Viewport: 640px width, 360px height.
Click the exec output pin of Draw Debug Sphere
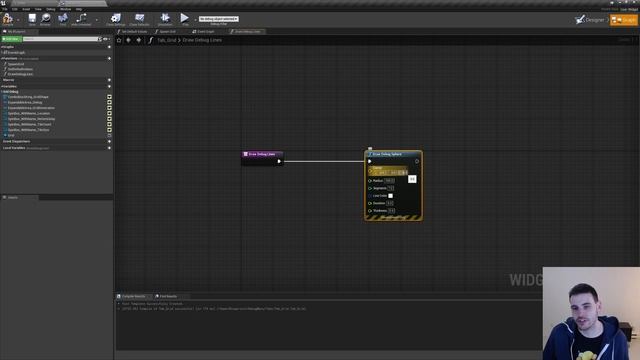click(x=417, y=161)
